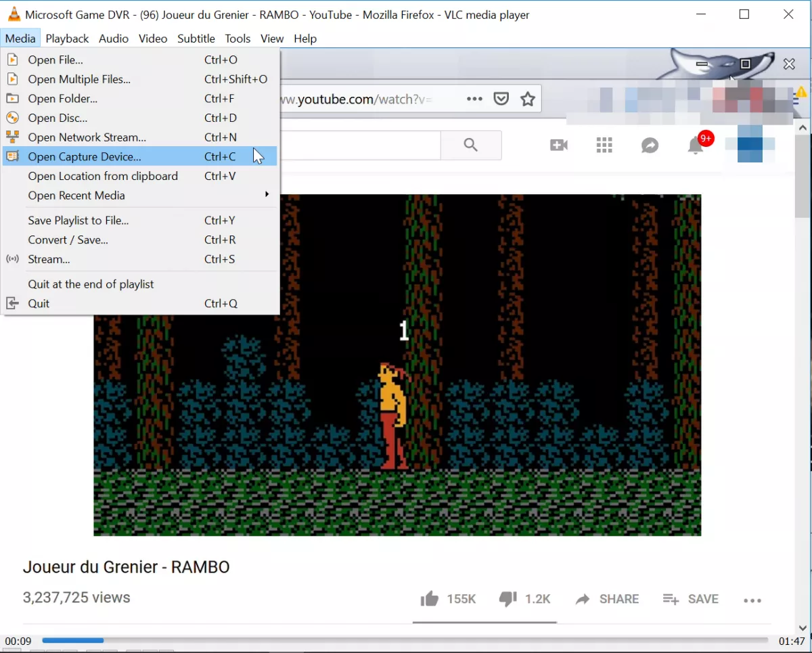
Task: Click the elapsed time 00:09 label
Action: [18, 641]
